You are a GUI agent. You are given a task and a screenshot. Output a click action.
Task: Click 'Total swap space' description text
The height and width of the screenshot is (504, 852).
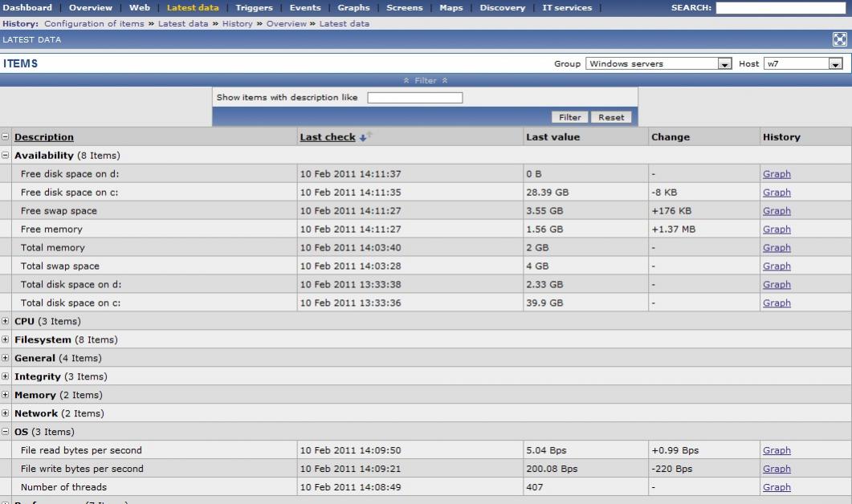tap(59, 266)
